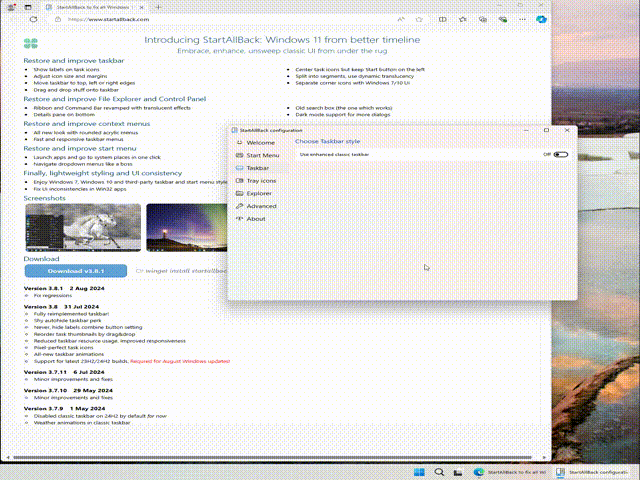
Task: Minimize the StartAllBack configuration window
Action: 526,130
